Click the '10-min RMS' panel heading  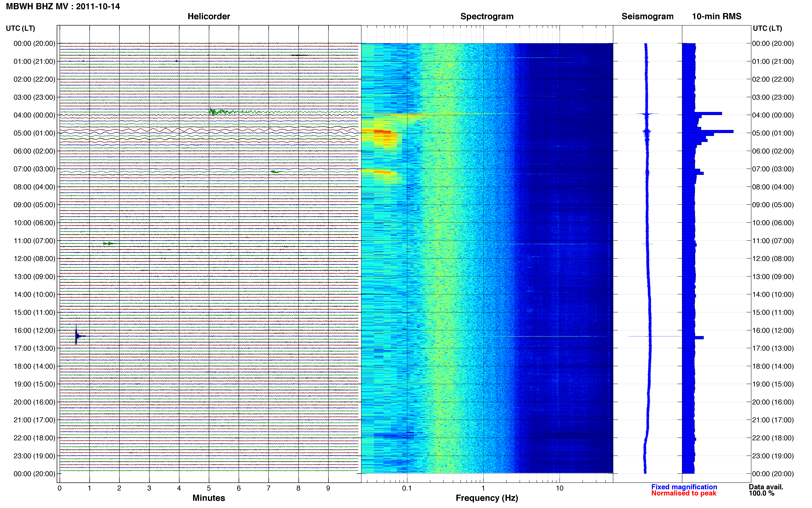pyautogui.click(x=717, y=16)
